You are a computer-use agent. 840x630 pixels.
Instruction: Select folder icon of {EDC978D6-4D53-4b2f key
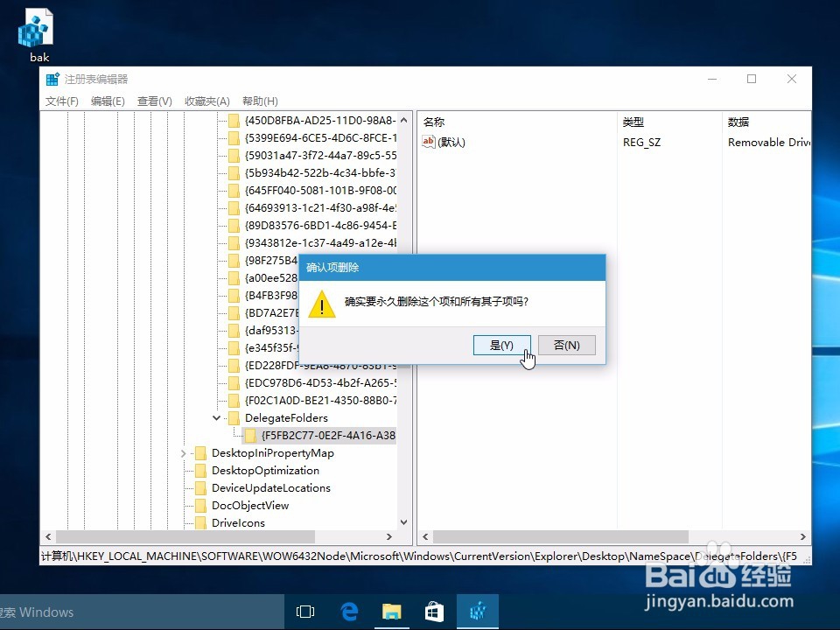click(x=234, y=383)
